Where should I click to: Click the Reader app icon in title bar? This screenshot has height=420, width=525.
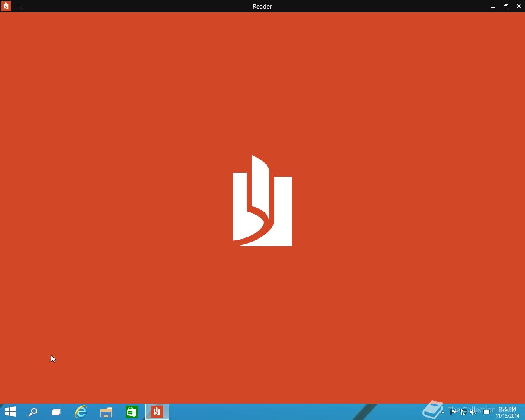(x=6, y=6)
